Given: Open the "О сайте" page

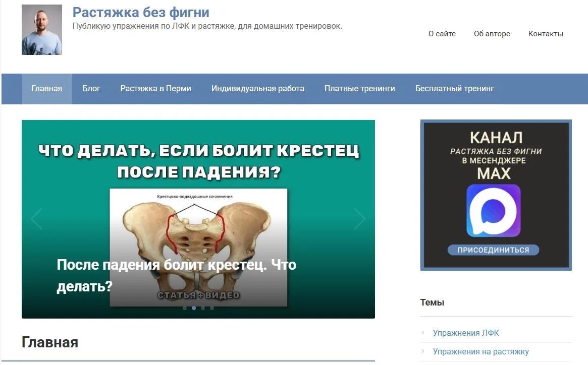Looking at the screenshot, I should [442, 34].
